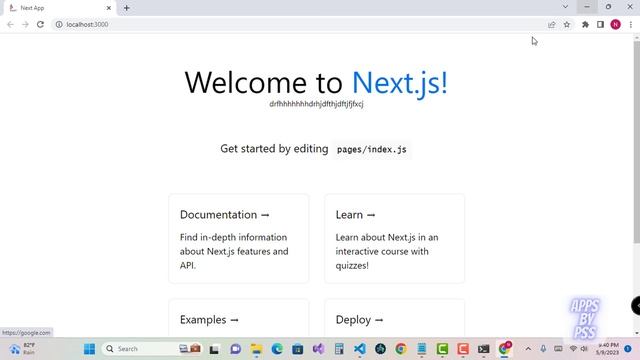Open the clock and date flyout
The height and width of the screenshot is (360, 640).
click(607, 349)
